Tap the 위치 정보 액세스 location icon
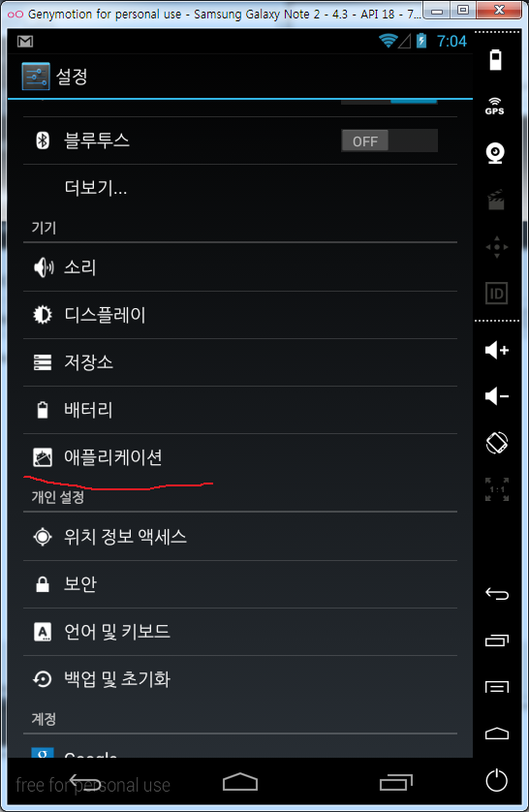 click(43, 537)
